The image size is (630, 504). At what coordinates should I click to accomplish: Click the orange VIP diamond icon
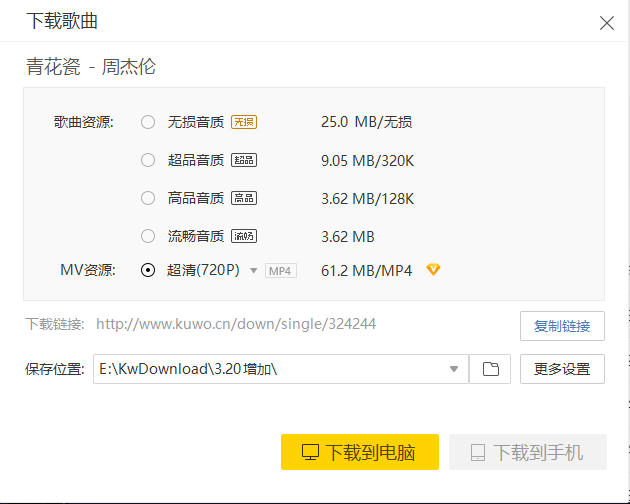(433, 270)
